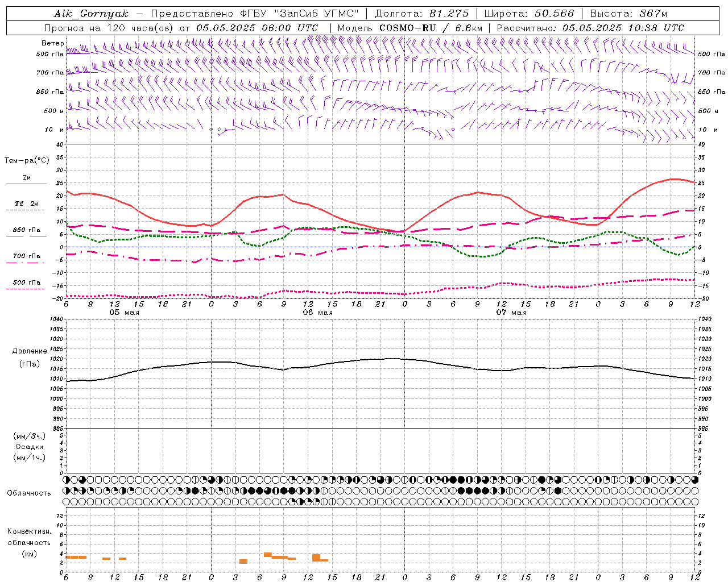Click the 1040 value on left pressure axis

click(x=56, y=319)
